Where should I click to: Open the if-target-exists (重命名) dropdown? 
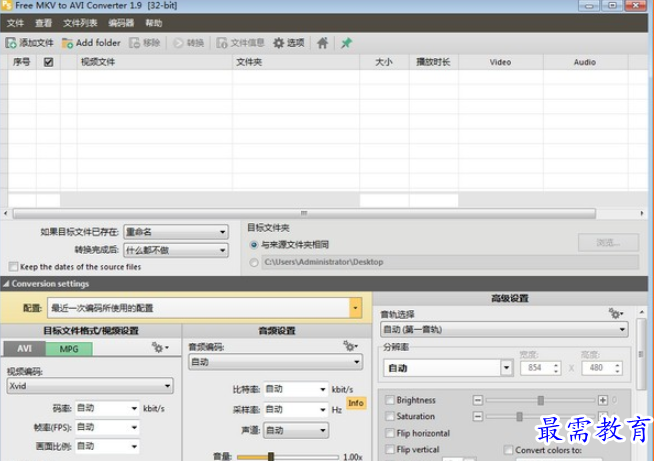[176, 232]
